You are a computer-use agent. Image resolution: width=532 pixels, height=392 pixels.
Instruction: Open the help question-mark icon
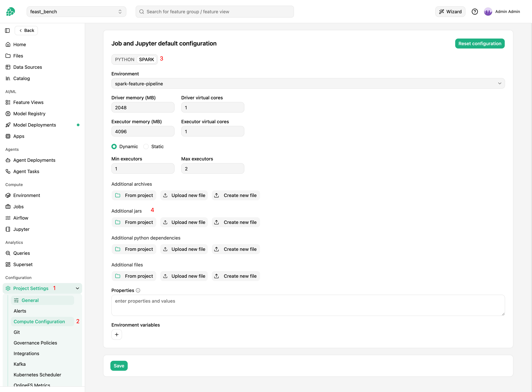tap(474, 12)
